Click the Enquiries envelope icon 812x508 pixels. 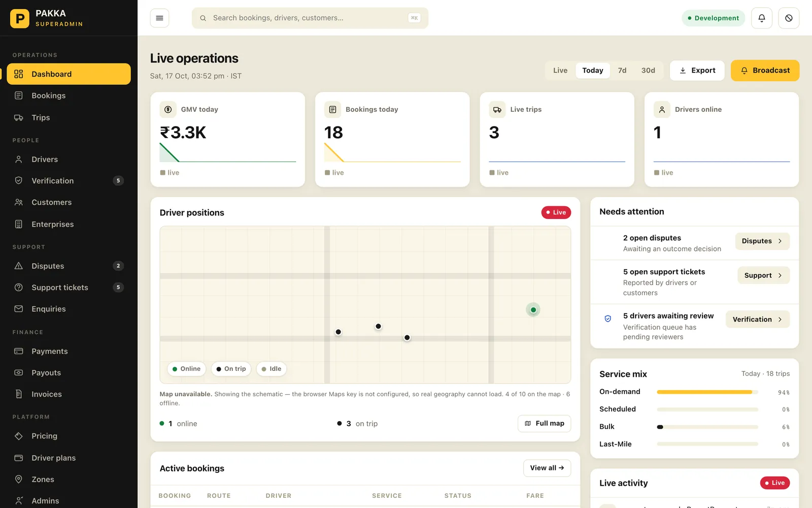[19, 309]
